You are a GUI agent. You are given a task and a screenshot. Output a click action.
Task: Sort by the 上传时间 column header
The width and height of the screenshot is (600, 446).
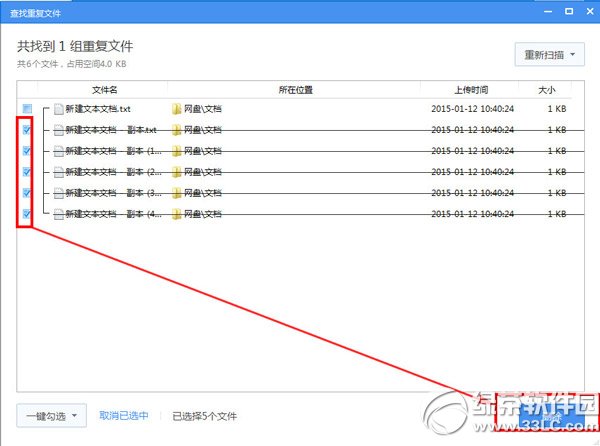pos(471,90)
